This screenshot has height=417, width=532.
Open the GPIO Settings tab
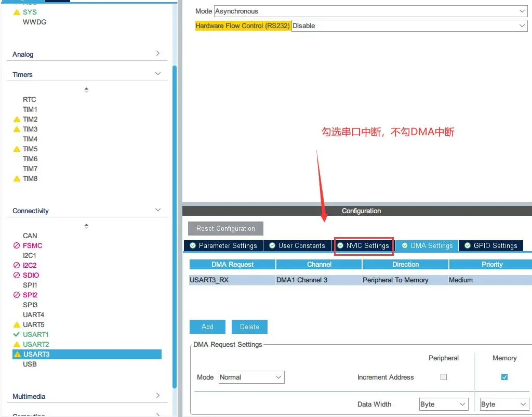pos(490,245)
